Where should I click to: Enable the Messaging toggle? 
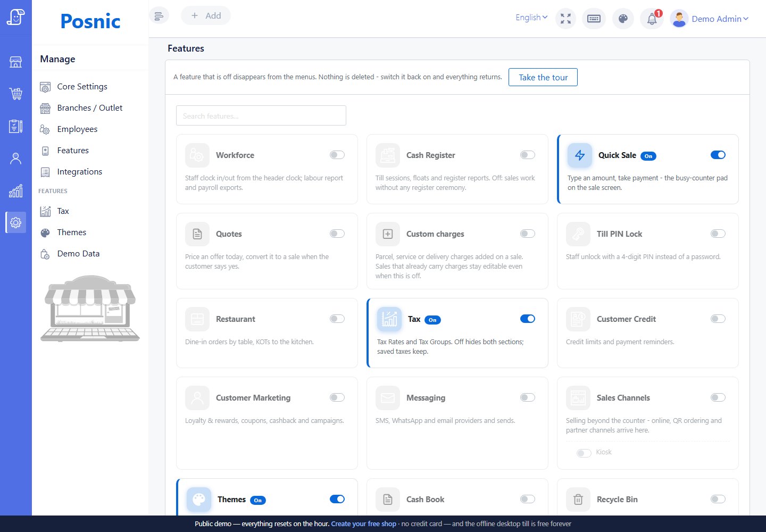[x=528, y=397]
